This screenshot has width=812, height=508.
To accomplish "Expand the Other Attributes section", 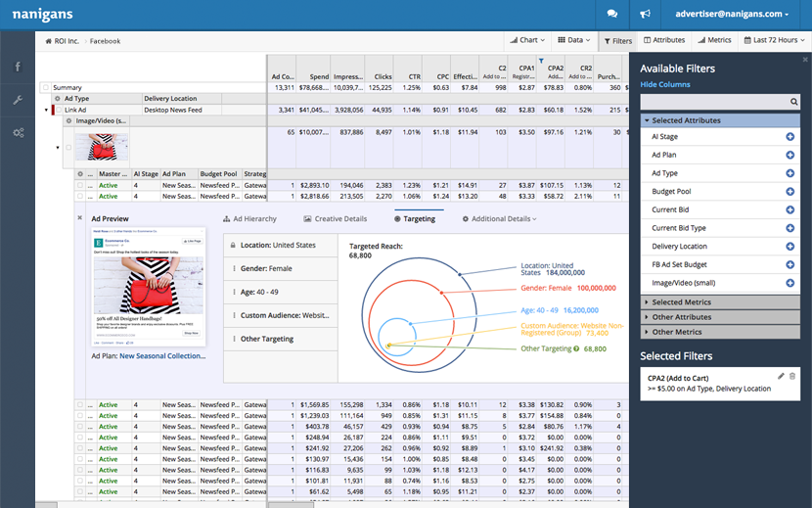I will pos(682,317).
